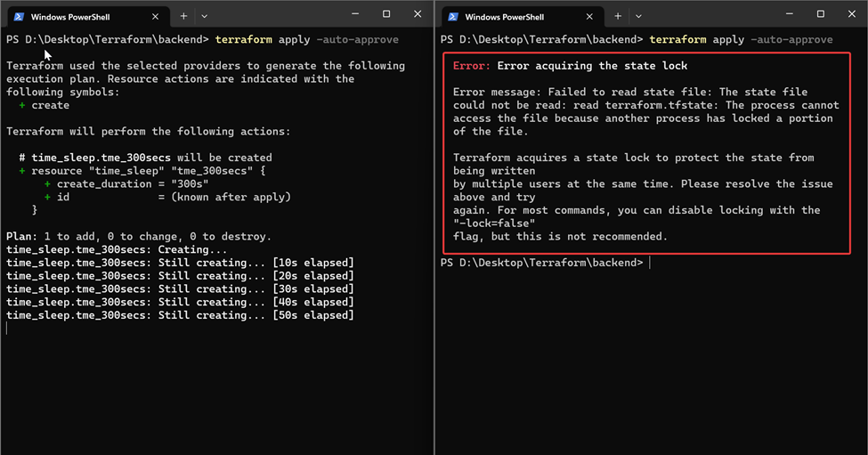Click the PowerShell icon in right window tab

coord(453,17)
